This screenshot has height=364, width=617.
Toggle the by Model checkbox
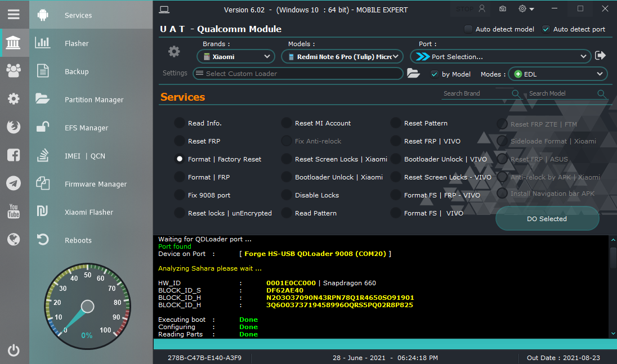(435, 74)
